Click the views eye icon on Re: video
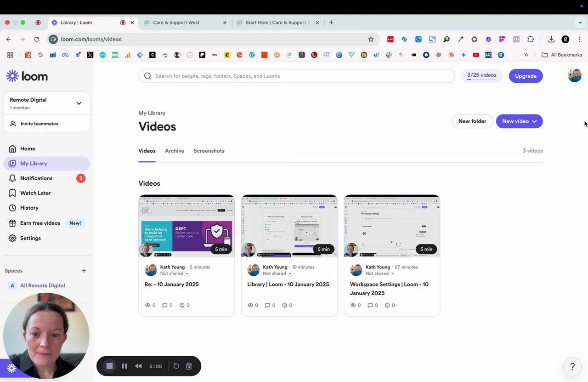588x382 pixels. click(147, 305)
